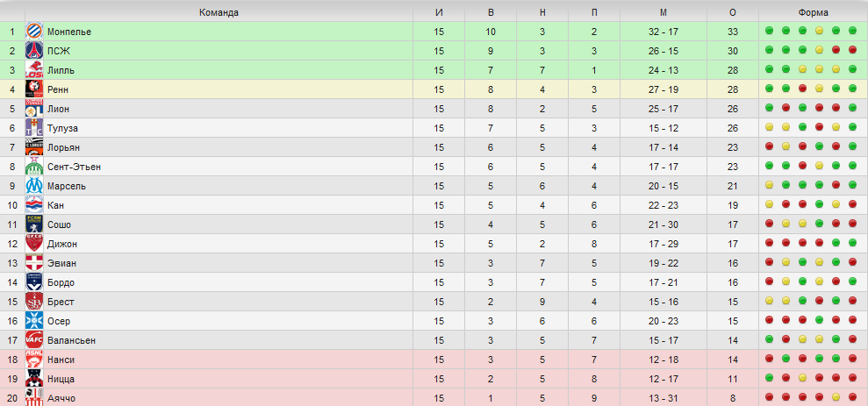
Task: Click the Лион team badge
Action: click(x=34, y=109)
